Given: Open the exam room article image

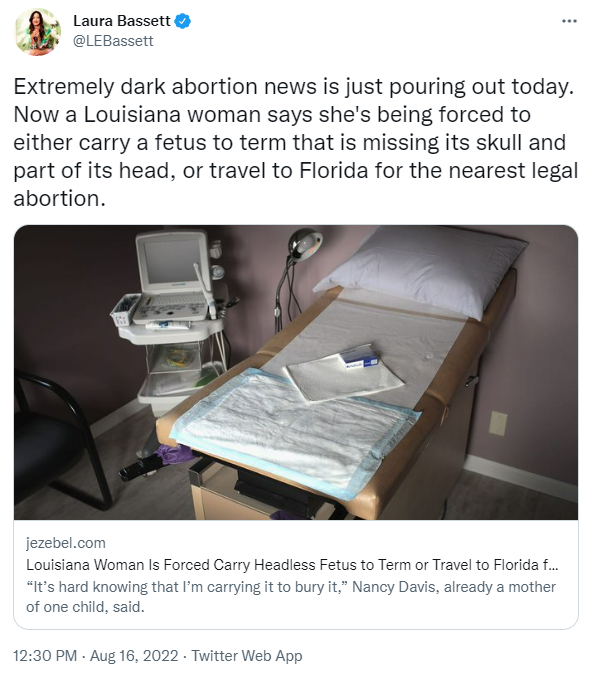Looking at the screenshot, I should [296, 372].
